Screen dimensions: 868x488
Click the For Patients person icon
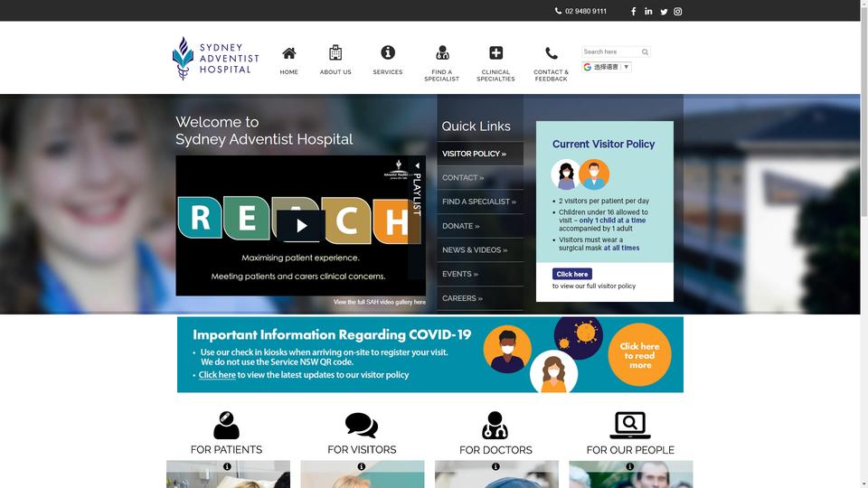226,425
